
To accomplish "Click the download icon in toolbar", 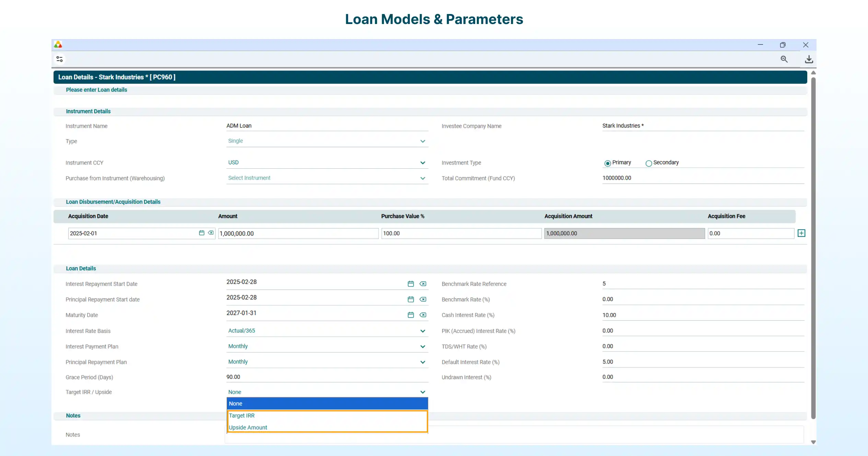I will coord(809,59).
